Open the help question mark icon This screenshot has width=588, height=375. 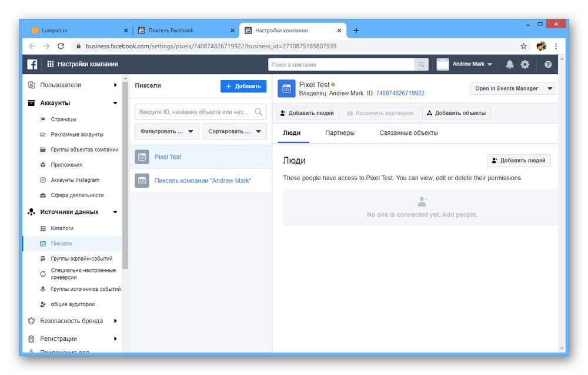(548, 64)
